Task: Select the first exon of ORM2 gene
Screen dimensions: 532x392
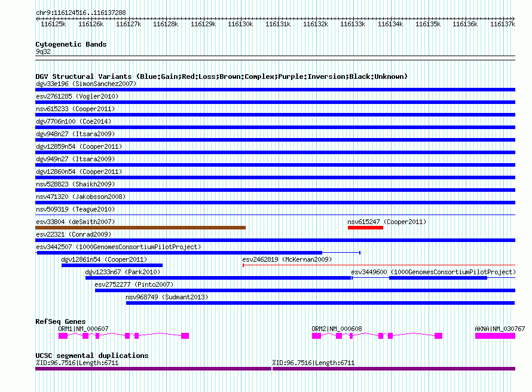Action: (316, 336)
